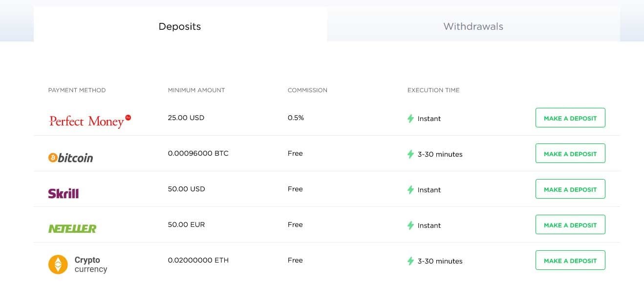Click the lightning icon in Perfect Money row
The image size is (644, 284).
click(x=410, y=119)
